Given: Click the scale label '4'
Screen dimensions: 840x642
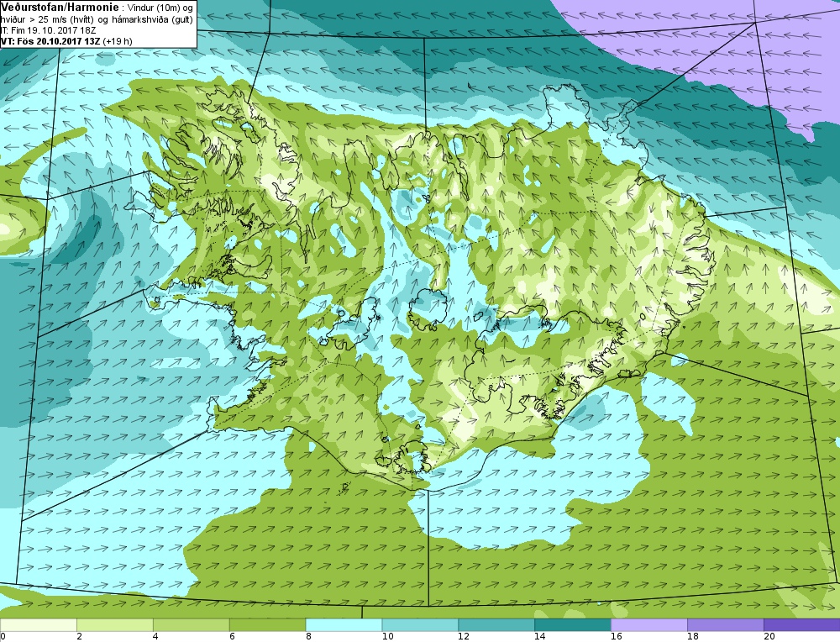Looking at the screenshot, I should (x=155, y=637).
